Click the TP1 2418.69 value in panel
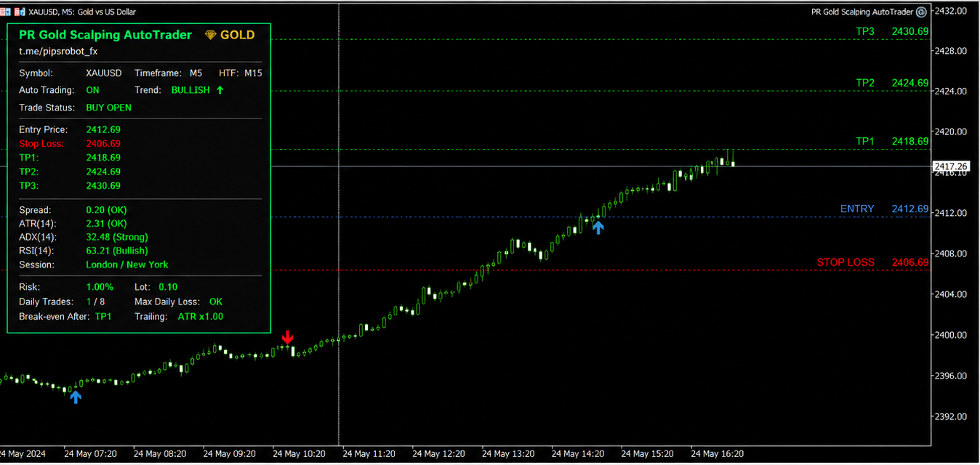This screenshot has height=465, width=980. tap(103, 157)
